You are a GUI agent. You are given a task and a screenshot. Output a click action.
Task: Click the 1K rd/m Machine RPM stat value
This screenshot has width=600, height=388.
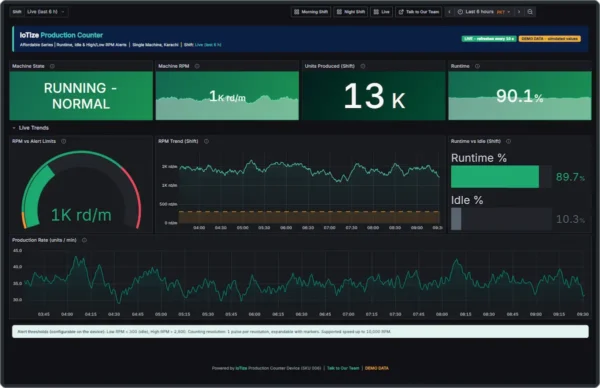[x=227, y=96]
